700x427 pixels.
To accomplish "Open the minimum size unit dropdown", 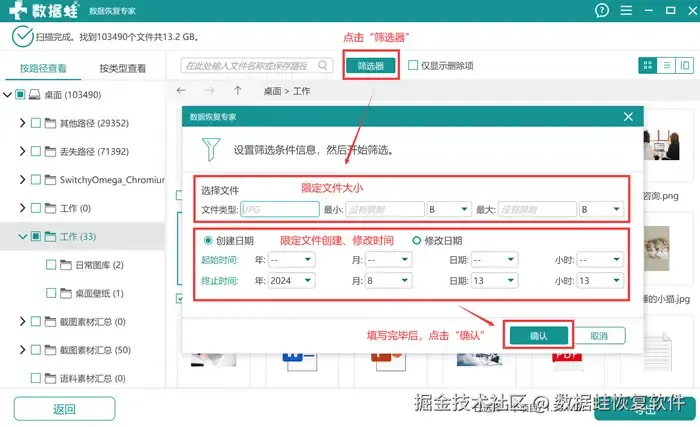I will click(449, 209).
